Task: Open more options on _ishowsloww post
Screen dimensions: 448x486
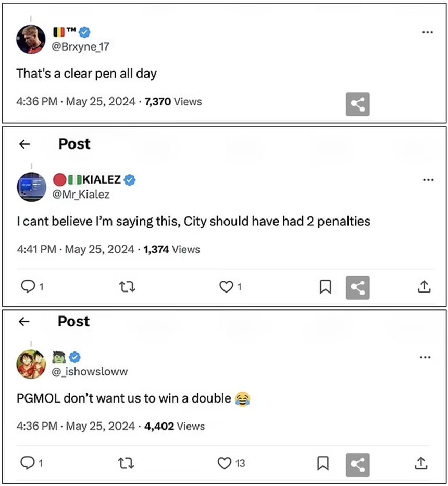Action: (x=425, y=357)
